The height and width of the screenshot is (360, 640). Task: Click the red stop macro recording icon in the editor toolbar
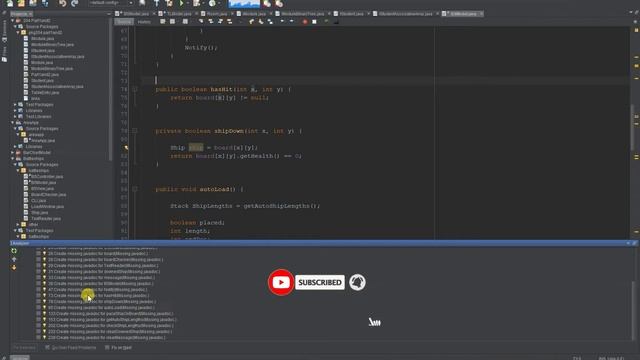pyautogui.click(x=304, y=21)
